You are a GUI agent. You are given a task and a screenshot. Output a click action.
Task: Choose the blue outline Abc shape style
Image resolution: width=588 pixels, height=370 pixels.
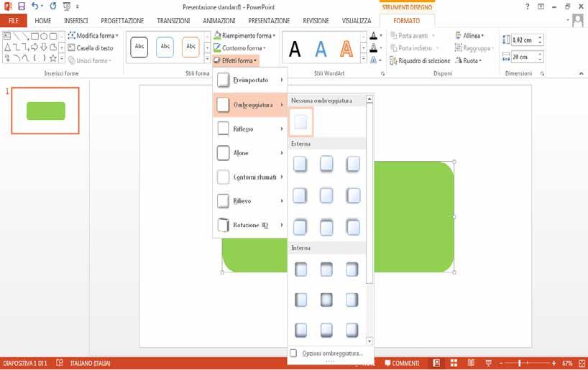(165, 47)
